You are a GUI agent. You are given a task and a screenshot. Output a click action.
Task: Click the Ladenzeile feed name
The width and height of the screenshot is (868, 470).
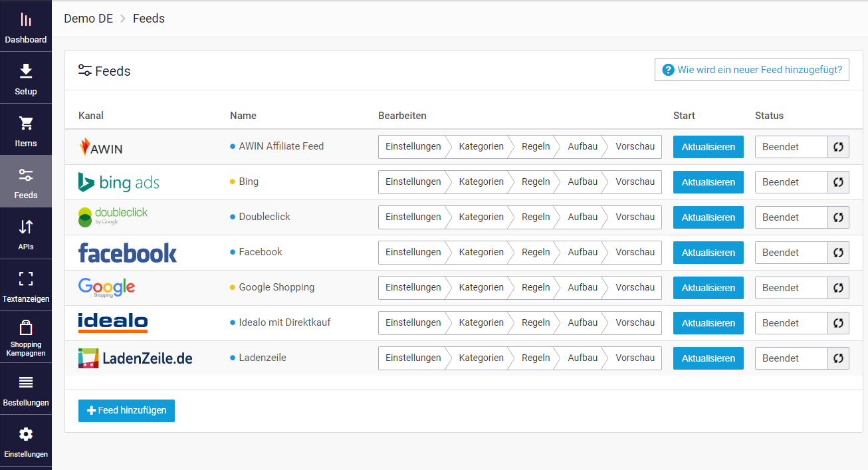(263, 358)
